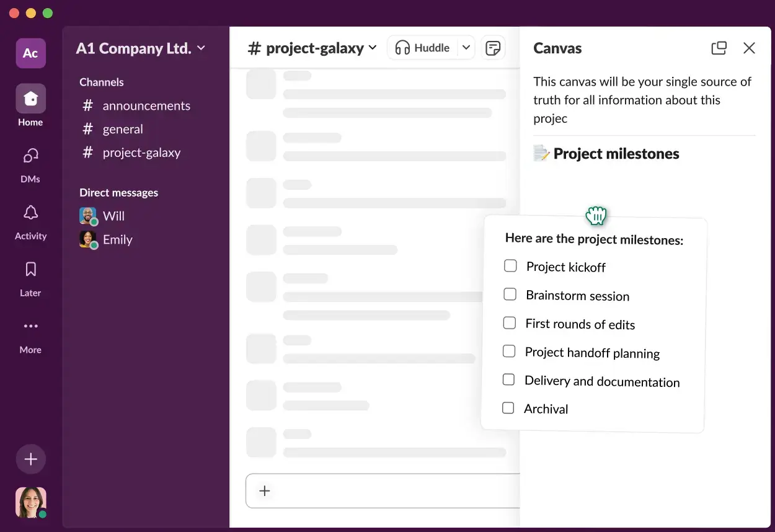Open the Huddle options dropdown arrow

pyautogui.click(x=466, y=48)
